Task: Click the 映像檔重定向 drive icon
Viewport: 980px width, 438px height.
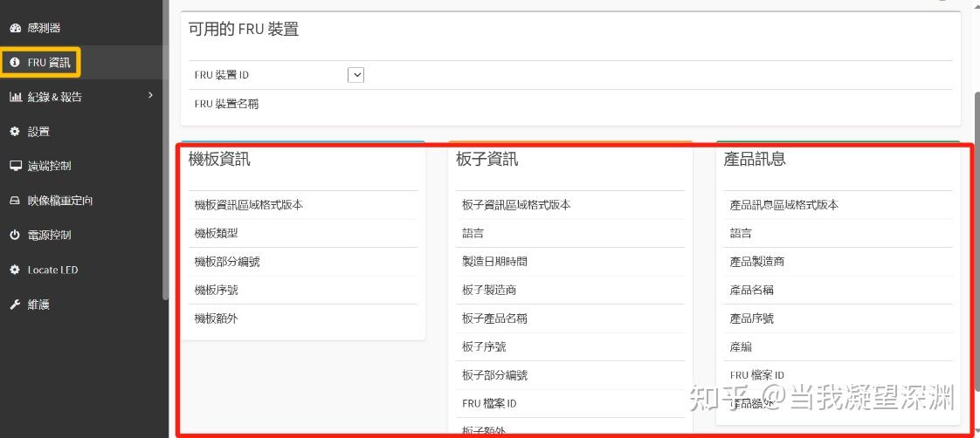Action: click(16, 201)
